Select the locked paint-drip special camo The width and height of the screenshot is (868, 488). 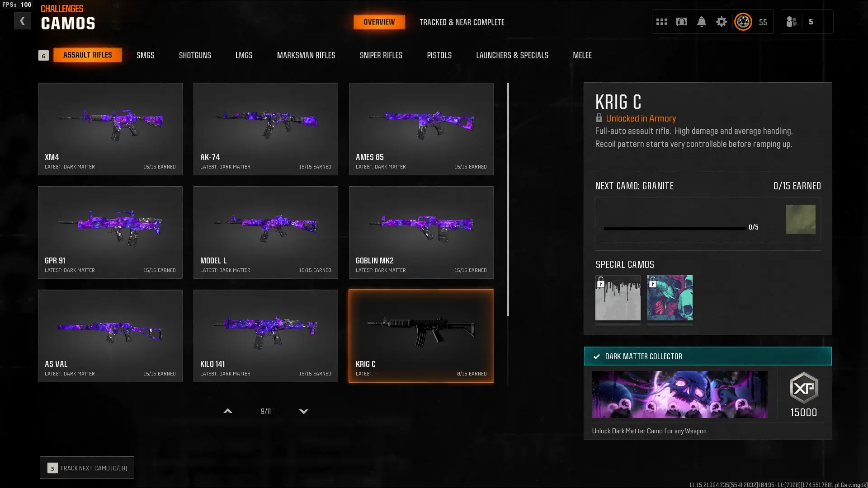tap(618, 298)
